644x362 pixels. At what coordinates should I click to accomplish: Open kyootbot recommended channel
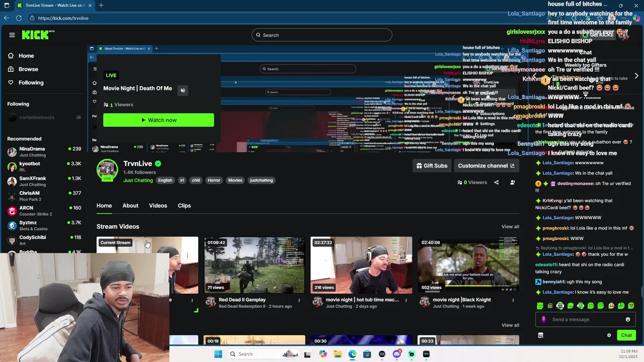point(44,166)
